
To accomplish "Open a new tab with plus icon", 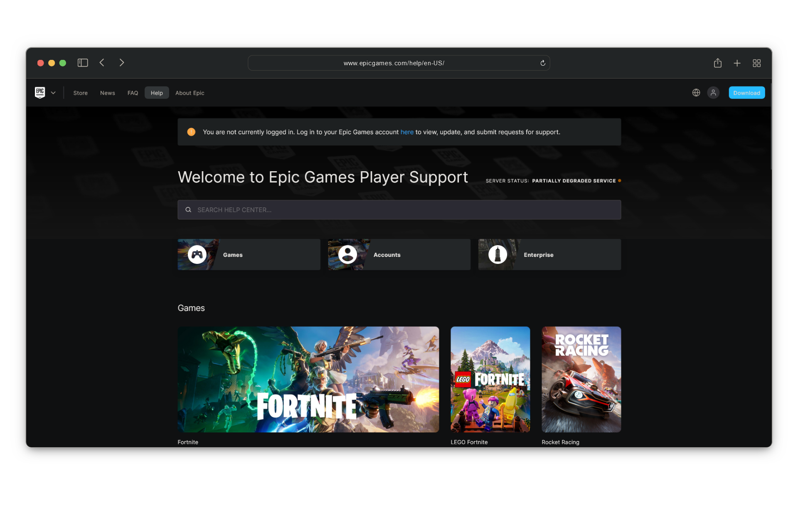I will tap(737, 63).
